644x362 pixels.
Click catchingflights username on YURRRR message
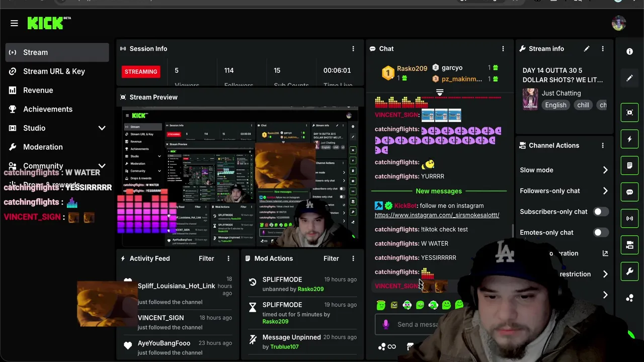(397, 176)
